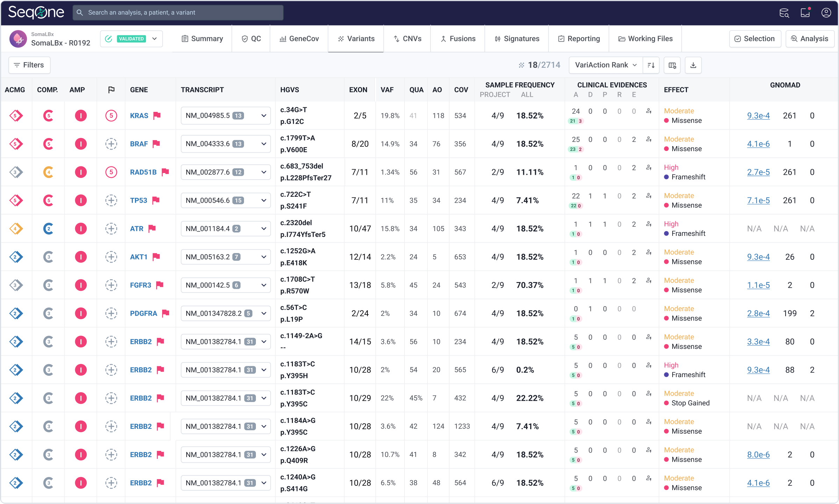Open the database search icon in header
The width and height of the screenshot is (839, 504).
coord(784,13)
